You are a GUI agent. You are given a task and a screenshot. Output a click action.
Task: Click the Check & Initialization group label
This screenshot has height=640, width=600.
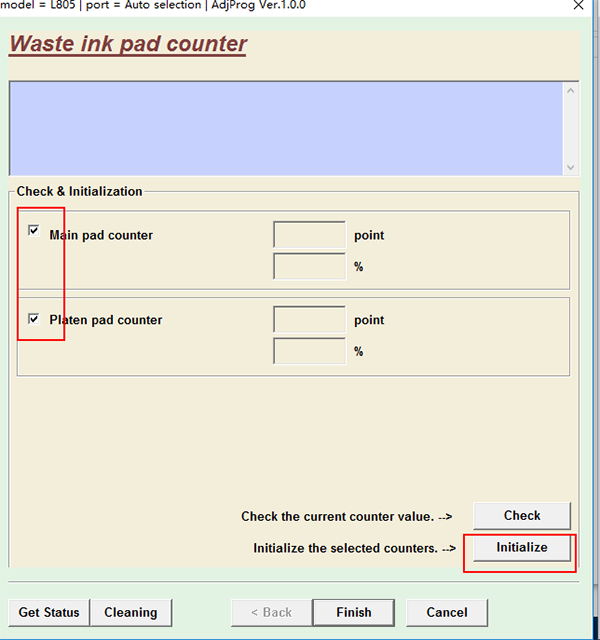(80, 191)
